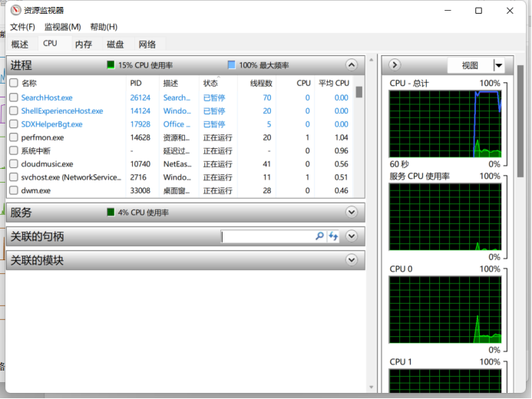
Task: Click the 1.04 average CPU value
Action: coord(342,137)
